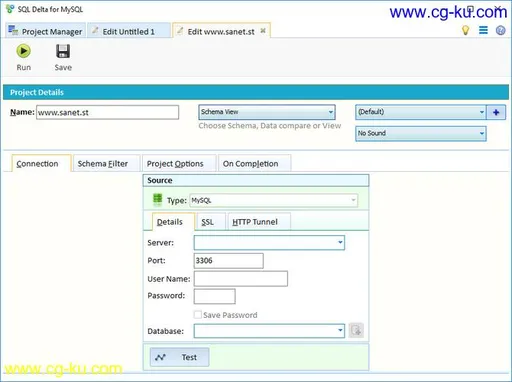The image size is (512, 382).
Task: Open tips via the lightbulb icon
Action: pos(465,30)
